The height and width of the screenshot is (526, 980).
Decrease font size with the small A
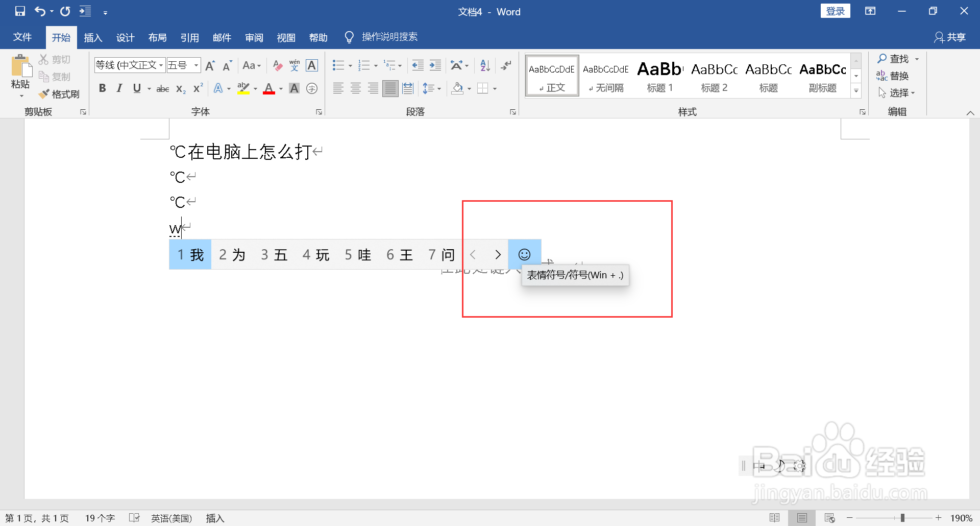(228, 65)
